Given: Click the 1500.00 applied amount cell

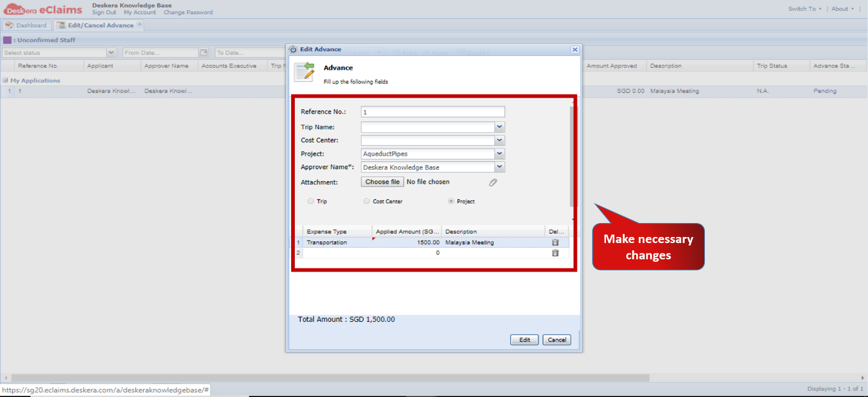Looking at the screenshot, I should point(406,242).
